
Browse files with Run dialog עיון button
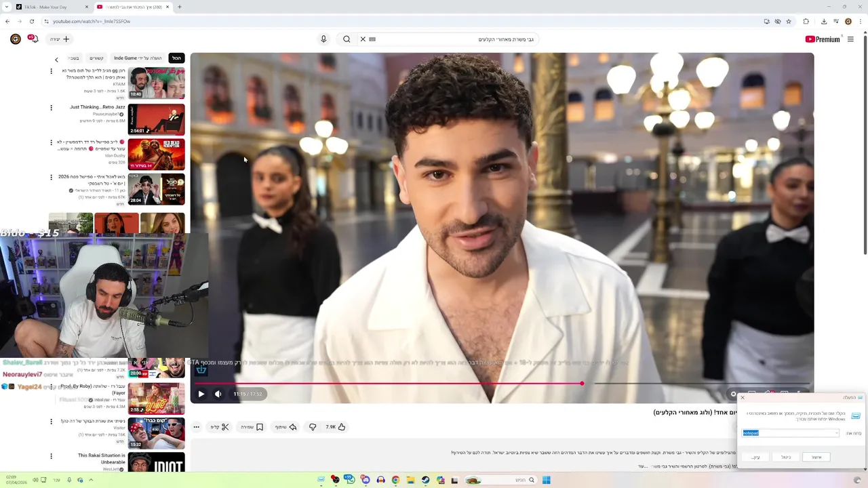click(x=755, y=457)
